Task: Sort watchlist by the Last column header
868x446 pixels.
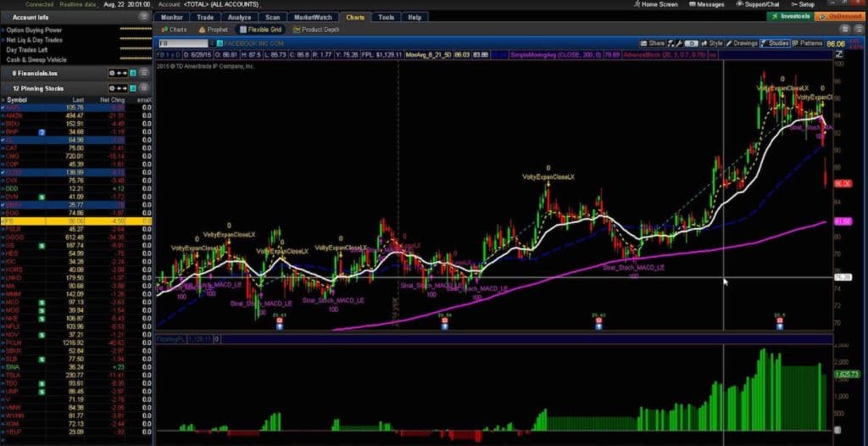Action: click(79, 100)
